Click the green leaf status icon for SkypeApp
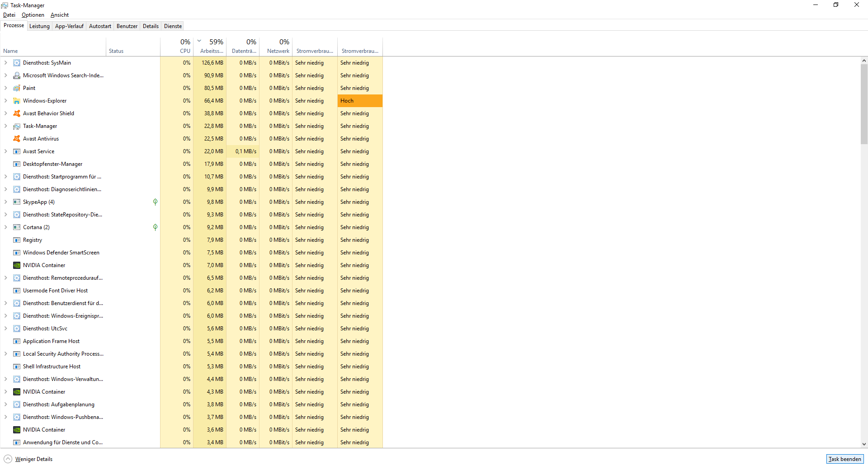 point(155,202)
